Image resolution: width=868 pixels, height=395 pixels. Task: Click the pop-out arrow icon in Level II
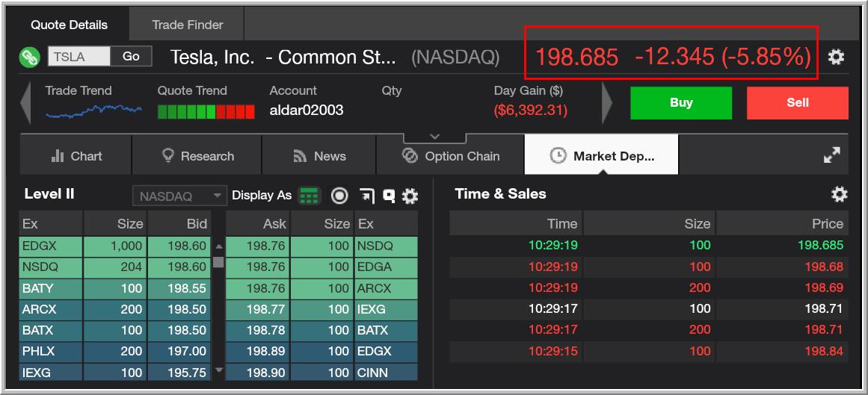(x=367, y=196)
